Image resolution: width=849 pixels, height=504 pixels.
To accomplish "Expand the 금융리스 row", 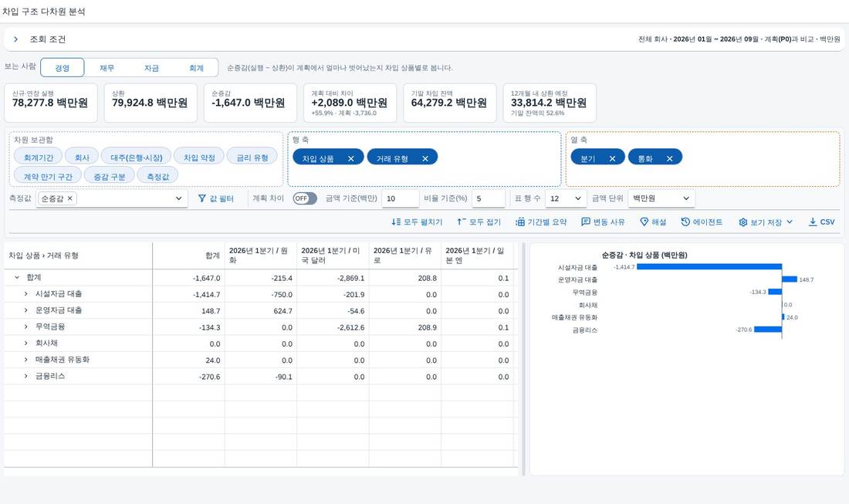I will [25, 376].
